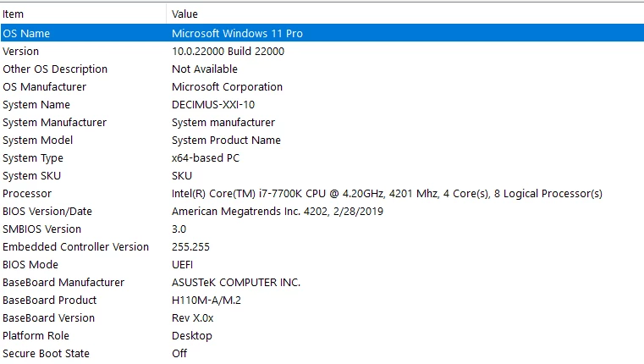Click the H110M-A/M.2 value

(206, 301)
